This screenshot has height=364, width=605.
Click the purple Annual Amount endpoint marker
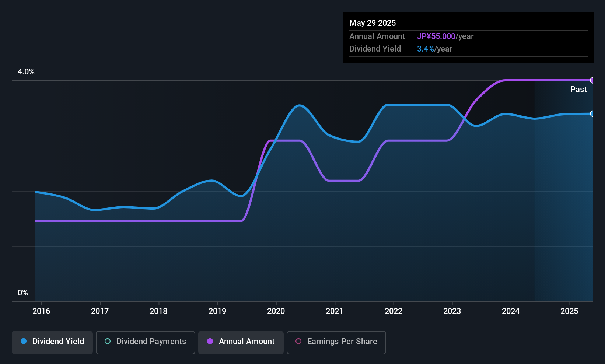(592, 80)
